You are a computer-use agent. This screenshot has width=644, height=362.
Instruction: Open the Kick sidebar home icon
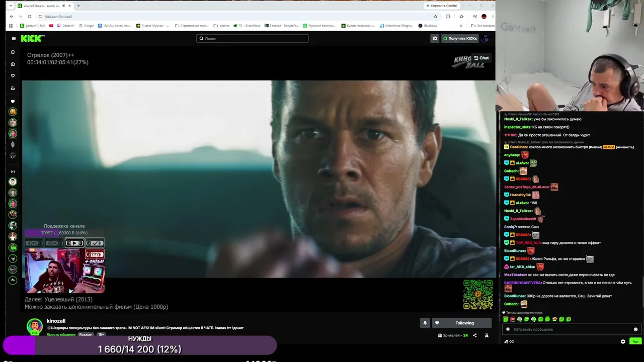(13, 52)
